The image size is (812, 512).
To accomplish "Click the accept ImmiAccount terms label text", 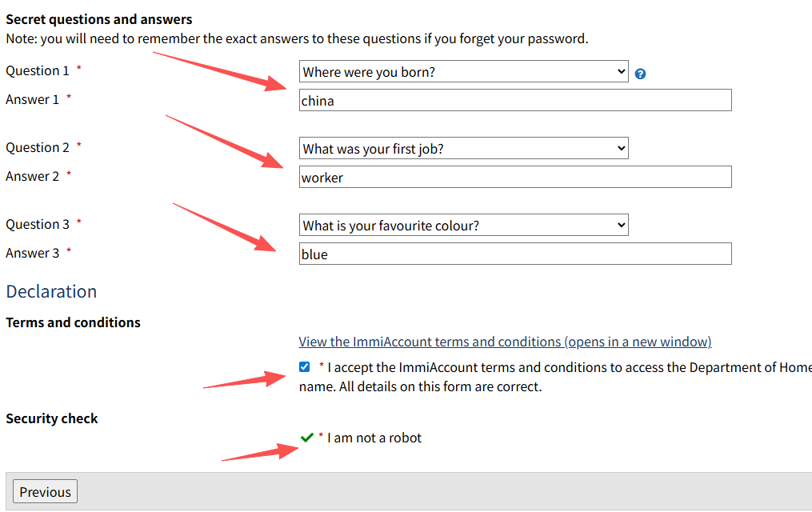I will pyautogui.click(x=555, y=377).
